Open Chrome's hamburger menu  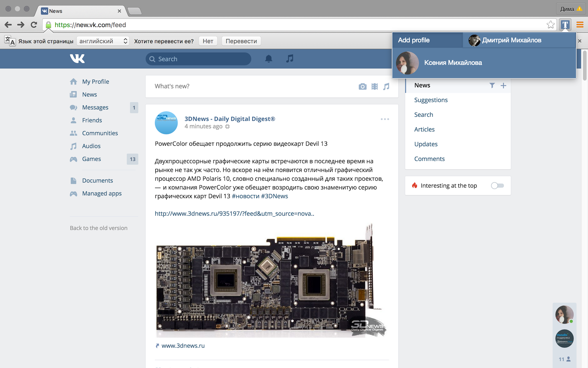pos(580,25)
